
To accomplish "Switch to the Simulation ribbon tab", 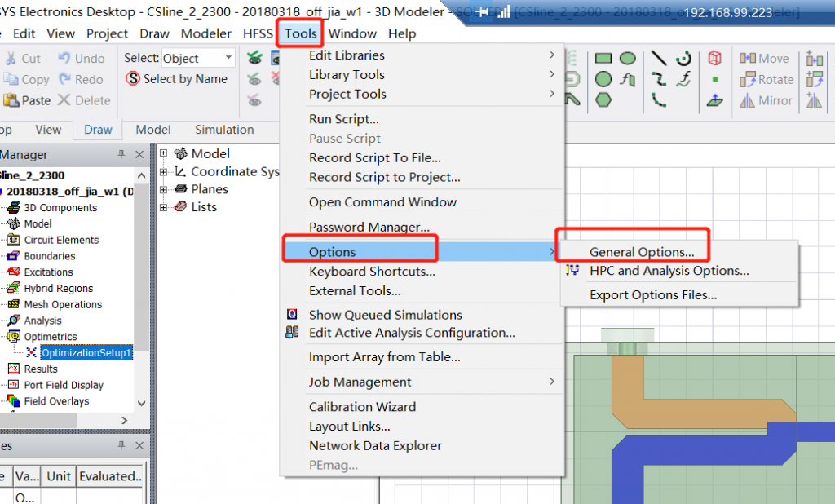I will [x=224, y=130].
